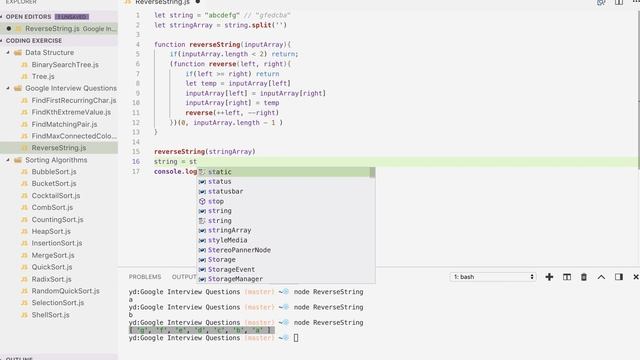
Task: Open FindMaxConnectedColo... file
Action: [x=74, y=136]
